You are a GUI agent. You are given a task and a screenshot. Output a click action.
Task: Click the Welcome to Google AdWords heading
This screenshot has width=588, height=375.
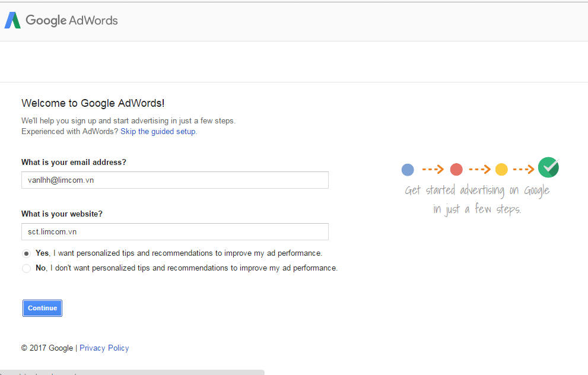coord(93,103)
